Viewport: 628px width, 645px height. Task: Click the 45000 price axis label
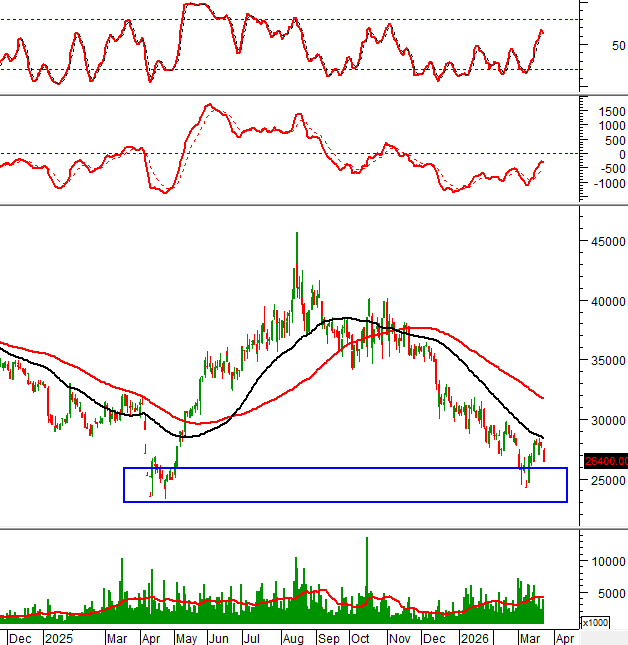604,241
